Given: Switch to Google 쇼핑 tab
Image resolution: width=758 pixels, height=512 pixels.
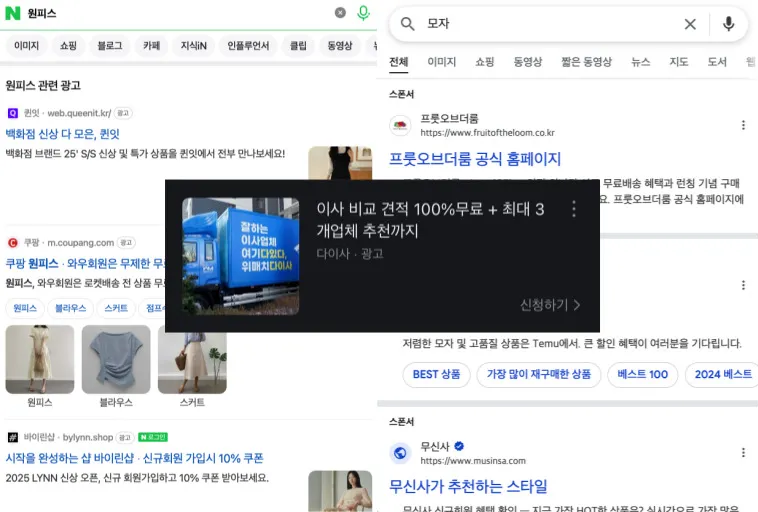Looking at the screenshot, I should click(x=485, y=62).
